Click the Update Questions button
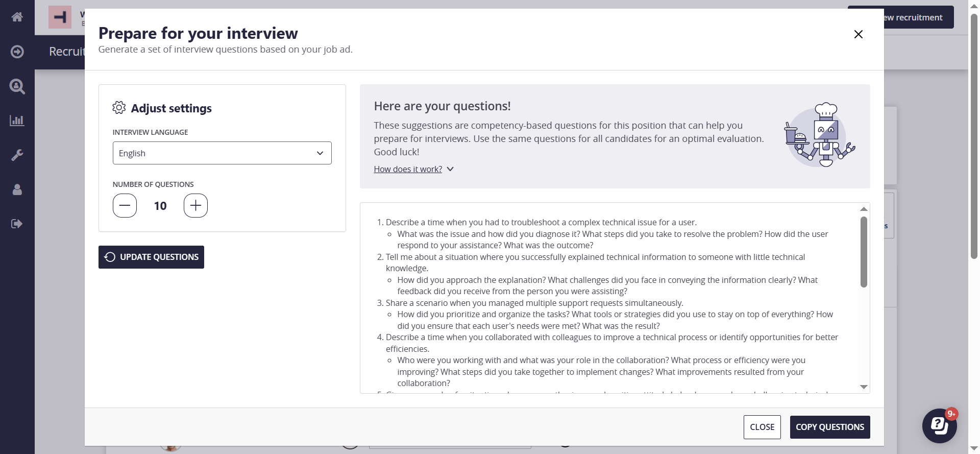The height and width of the screenshot is (454, 980). (151, 257)
